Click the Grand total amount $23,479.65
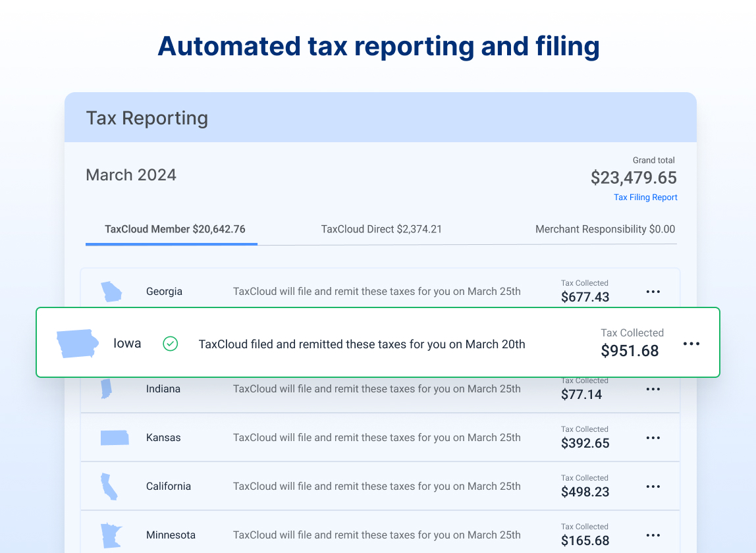 [634, 178]
